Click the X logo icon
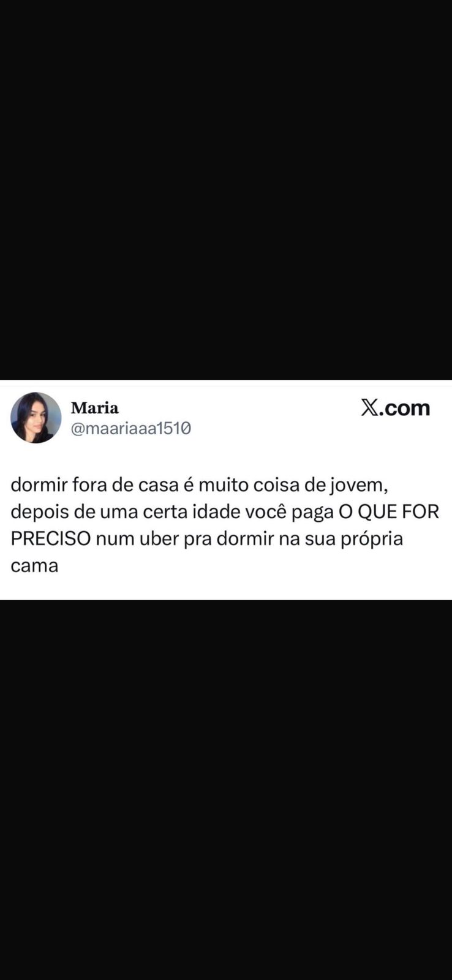Viewport: 452px width, 980px height. click(x=369, y=407)
